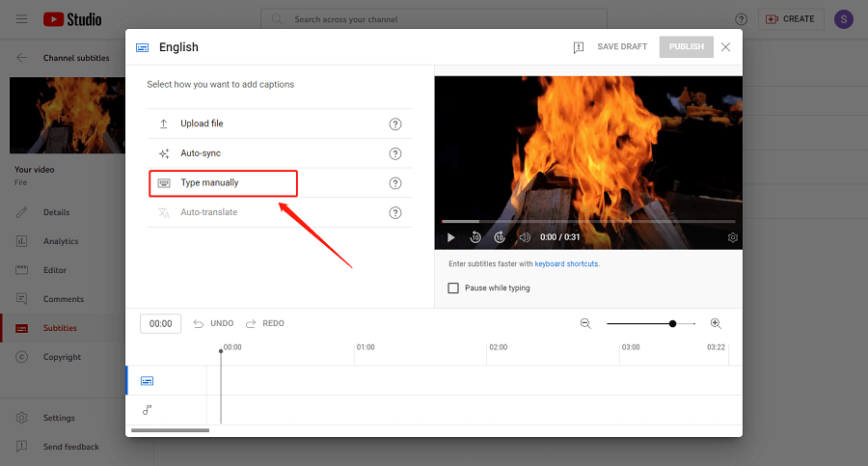Screen dimensions: 868x466
Task: Open help for Auto-sync
Action: coord(395,153)
